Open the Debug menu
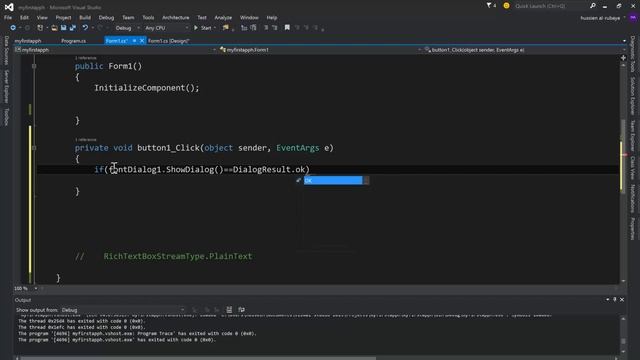640x360 pixels. (x=106, y=18)
